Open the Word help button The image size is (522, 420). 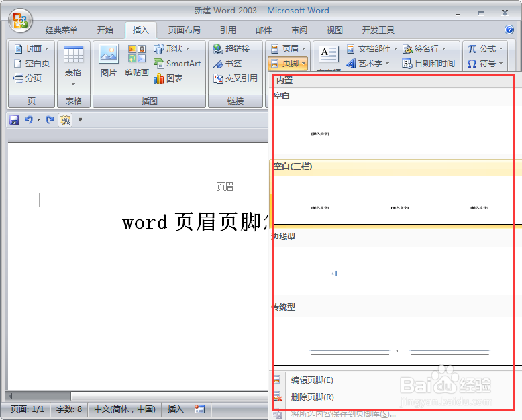click(x=509, y=30)
